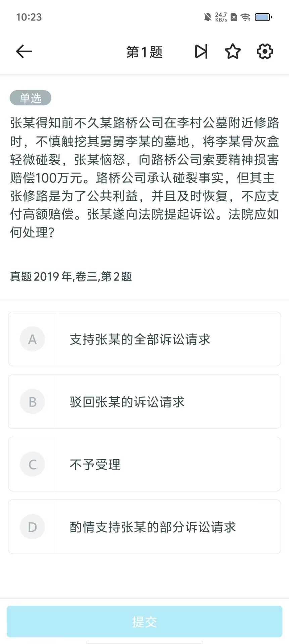Tap the Wi-Fi status icon

(x=246, y=17)
